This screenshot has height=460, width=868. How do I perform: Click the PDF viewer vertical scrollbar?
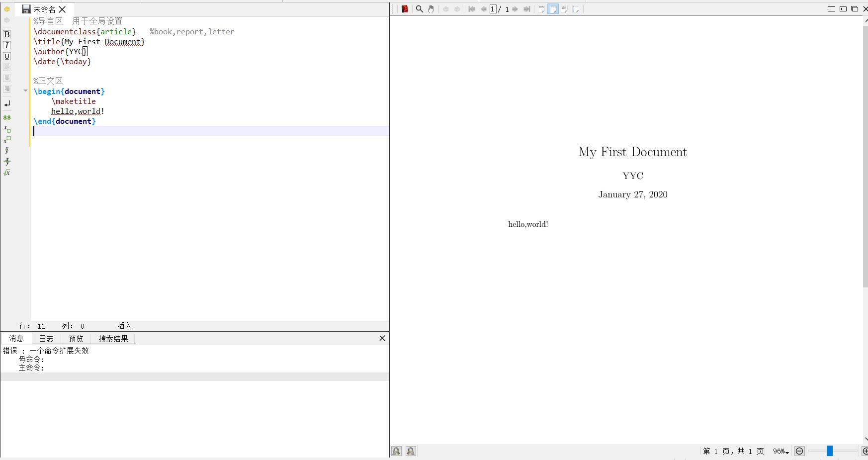tap(866, 157)
